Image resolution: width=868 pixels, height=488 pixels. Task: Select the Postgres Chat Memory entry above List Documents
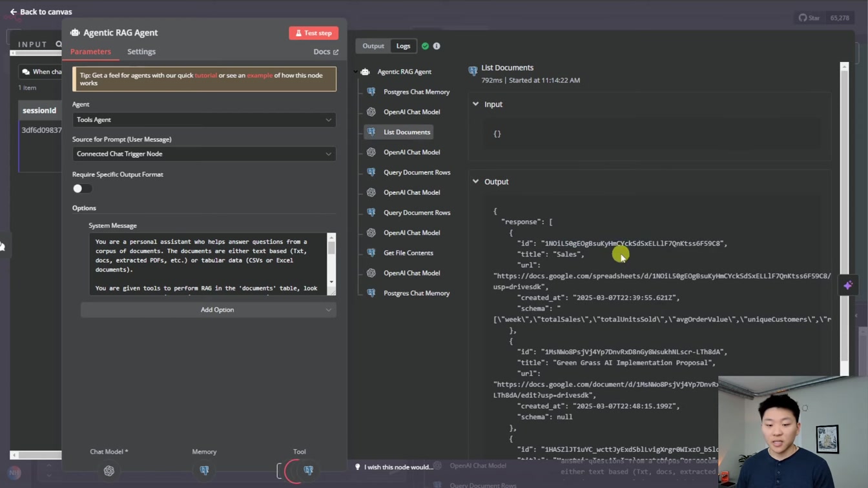tap(417, 92)
